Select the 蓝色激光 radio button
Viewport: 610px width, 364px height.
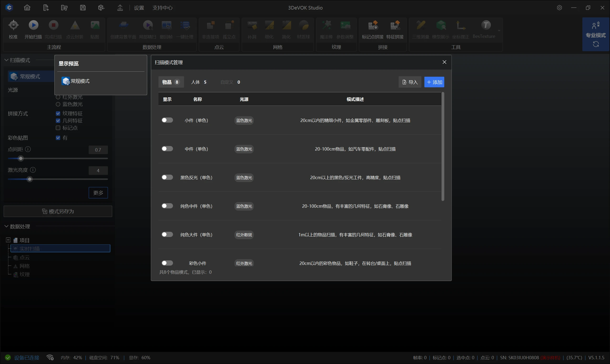click(x=58, y=104)
